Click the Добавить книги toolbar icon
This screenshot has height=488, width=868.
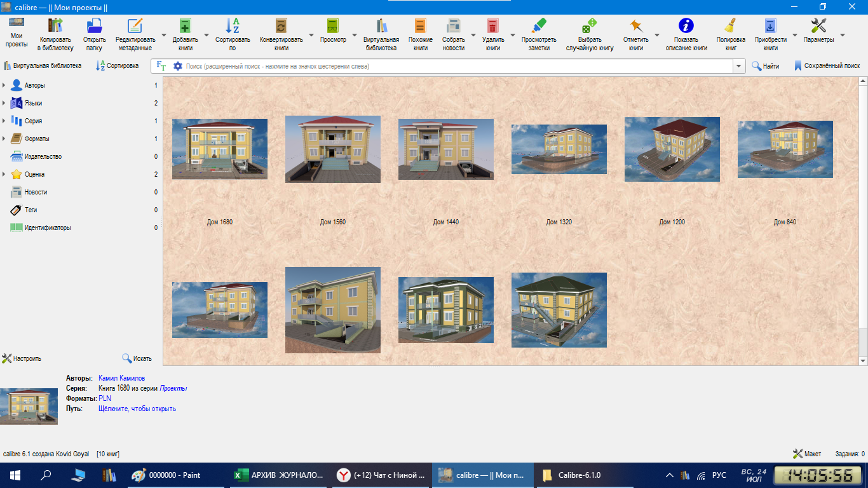click(185, 26)
